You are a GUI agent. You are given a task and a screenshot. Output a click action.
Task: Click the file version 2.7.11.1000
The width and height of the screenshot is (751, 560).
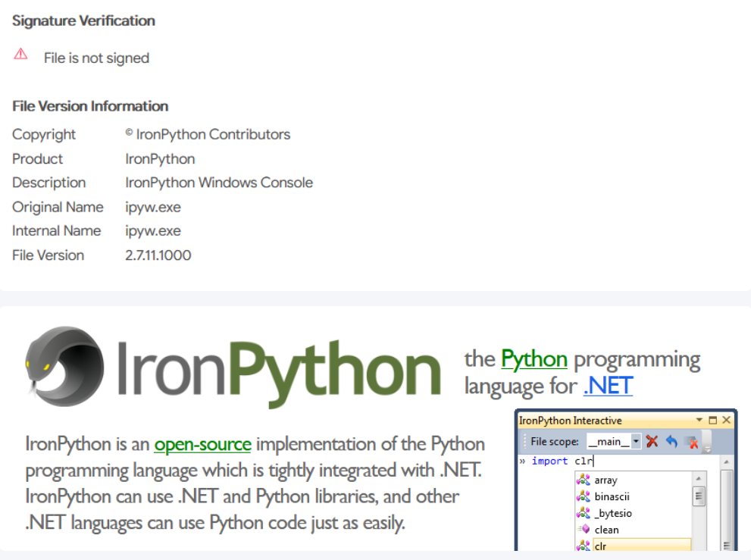click(x=158, y=255)
